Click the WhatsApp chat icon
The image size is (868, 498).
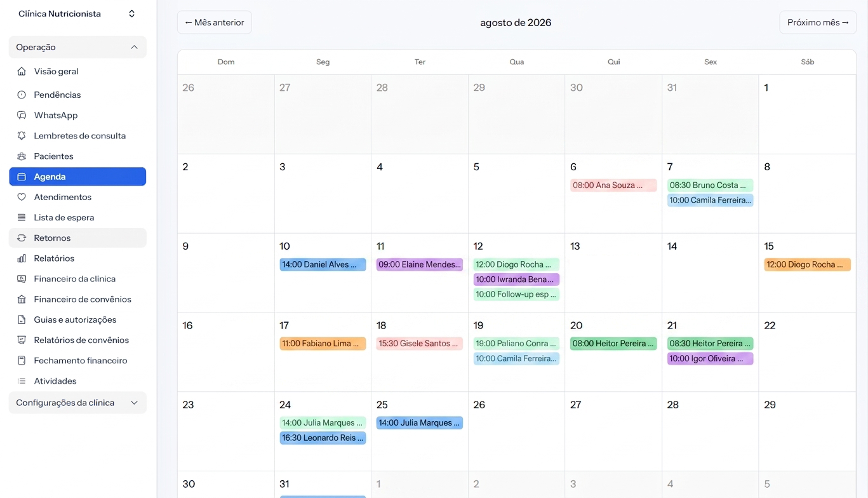coord(22,115)
